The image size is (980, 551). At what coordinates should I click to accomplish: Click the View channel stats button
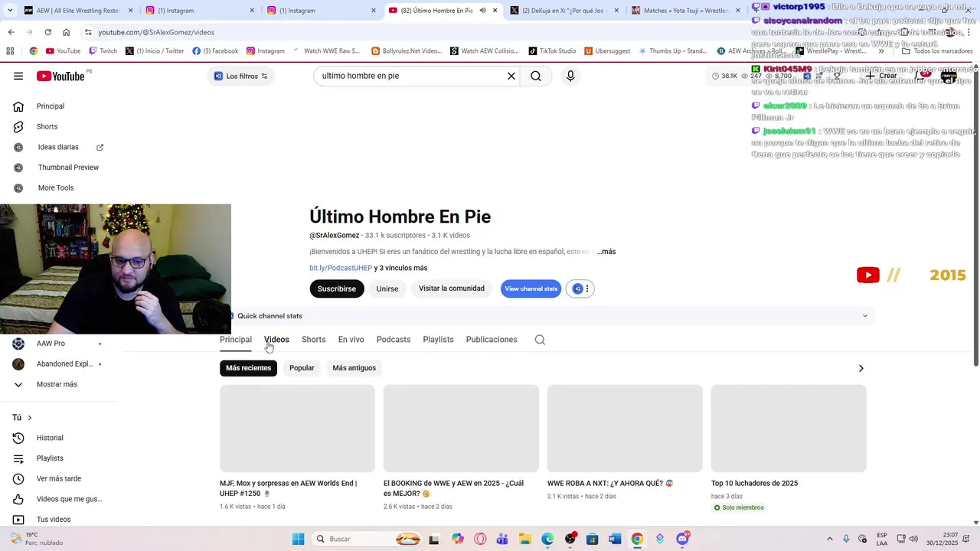click(x=531, y=289)
